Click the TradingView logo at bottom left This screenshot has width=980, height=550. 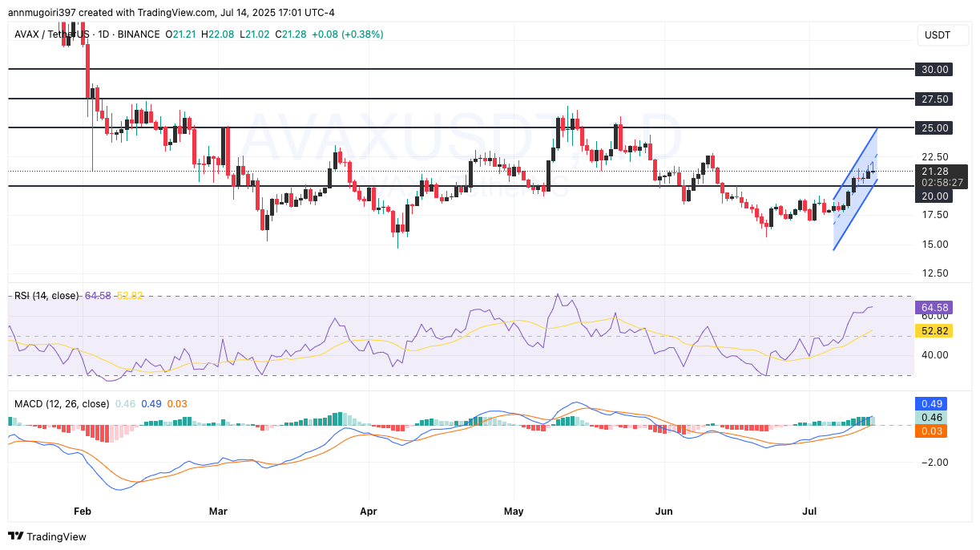[x=46, y=536]
